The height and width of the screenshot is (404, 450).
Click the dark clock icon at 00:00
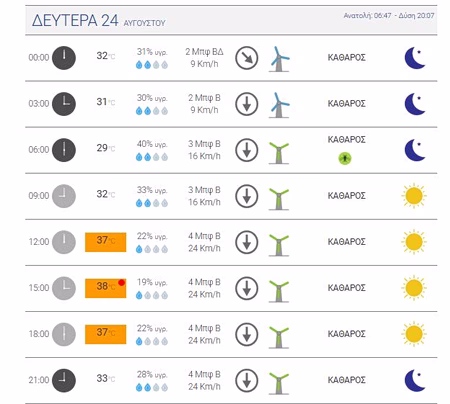pyautogui.click(x=64, y=58)
